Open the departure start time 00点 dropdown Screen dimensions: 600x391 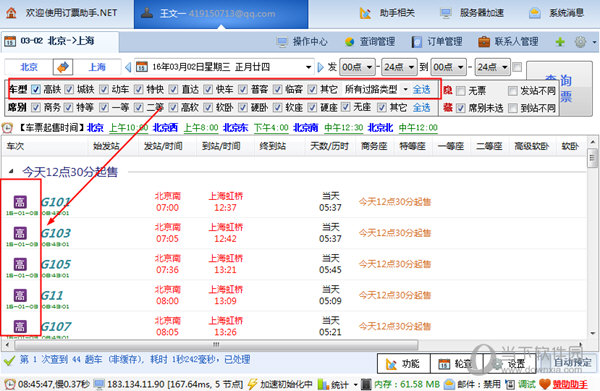click(357, 67)
